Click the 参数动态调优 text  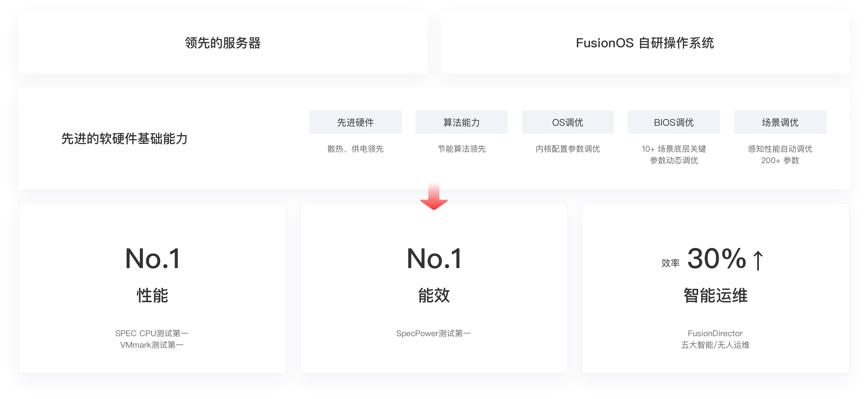[x=674, y=160]
